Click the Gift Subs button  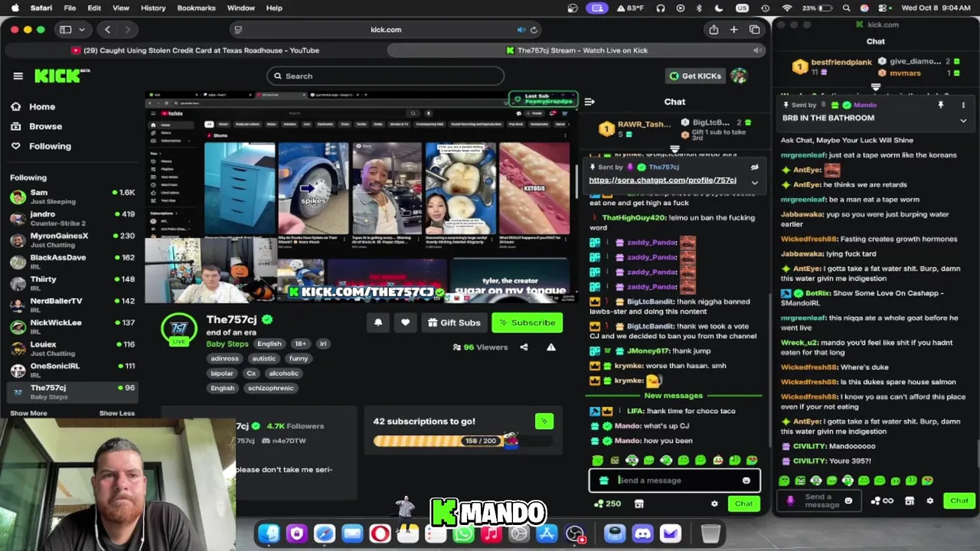click(454, 322)
